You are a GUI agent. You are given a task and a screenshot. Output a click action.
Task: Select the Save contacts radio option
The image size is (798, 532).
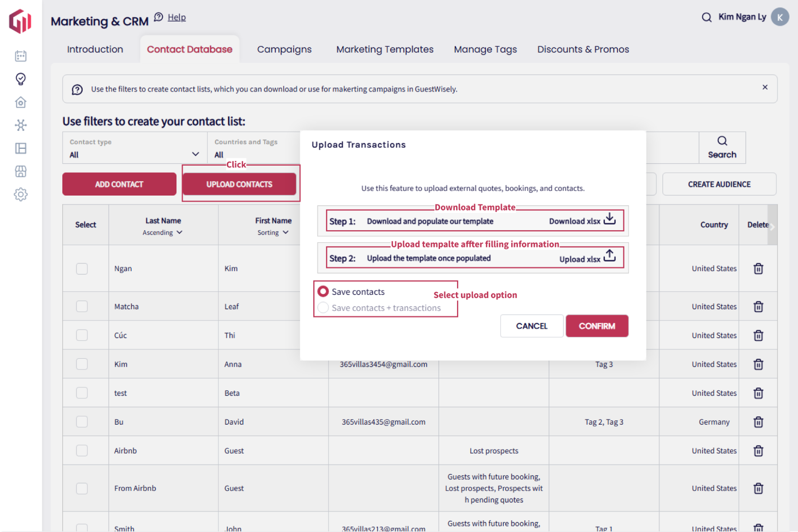click(x=323, y=292)
